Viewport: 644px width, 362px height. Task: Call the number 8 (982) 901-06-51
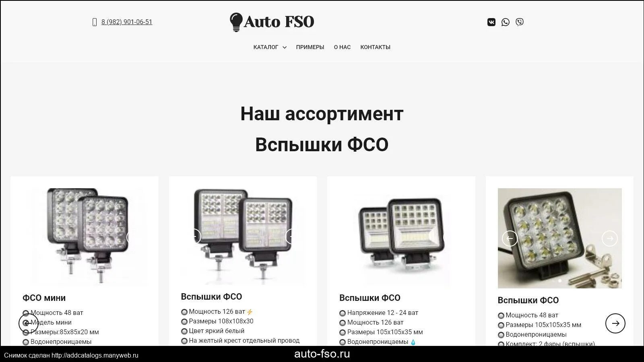click(x=127, y=22)
